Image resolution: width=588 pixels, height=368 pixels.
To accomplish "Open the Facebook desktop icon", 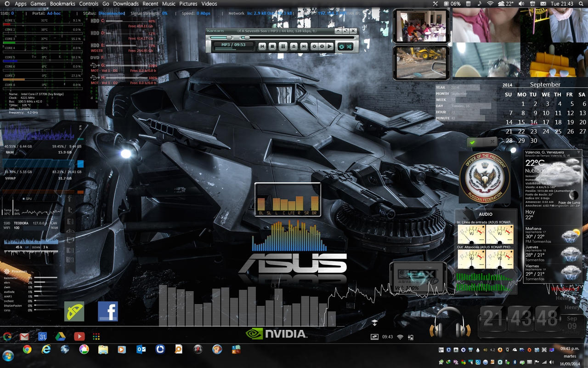I will click(108, 311).
